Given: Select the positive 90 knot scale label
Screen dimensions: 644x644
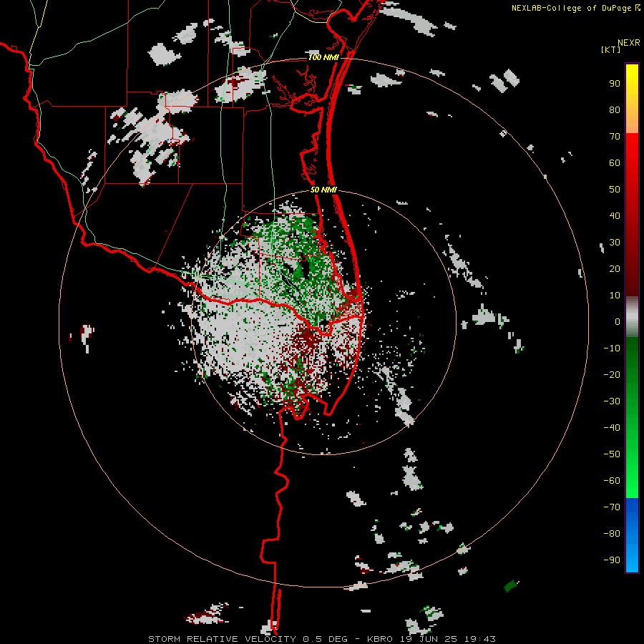Looking at the screenshot, I should coord(615,84).
